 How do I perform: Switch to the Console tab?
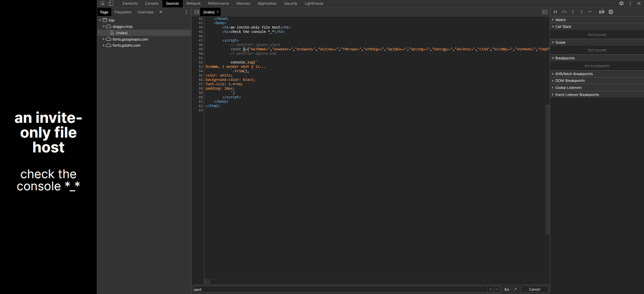(152, 4)
